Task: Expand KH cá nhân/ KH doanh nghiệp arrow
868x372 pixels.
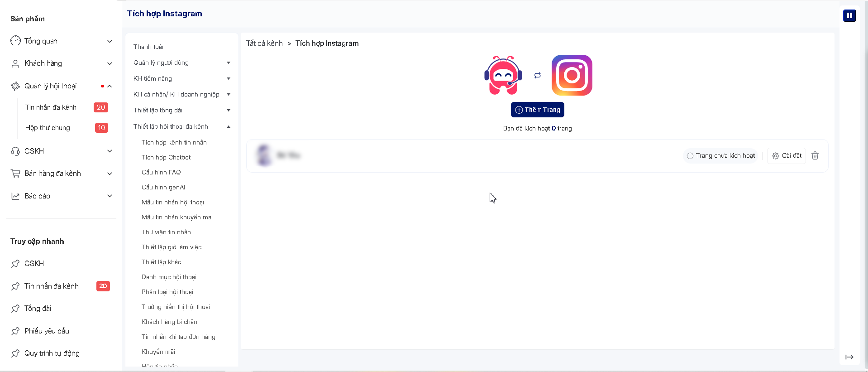Action: point(229,94)
